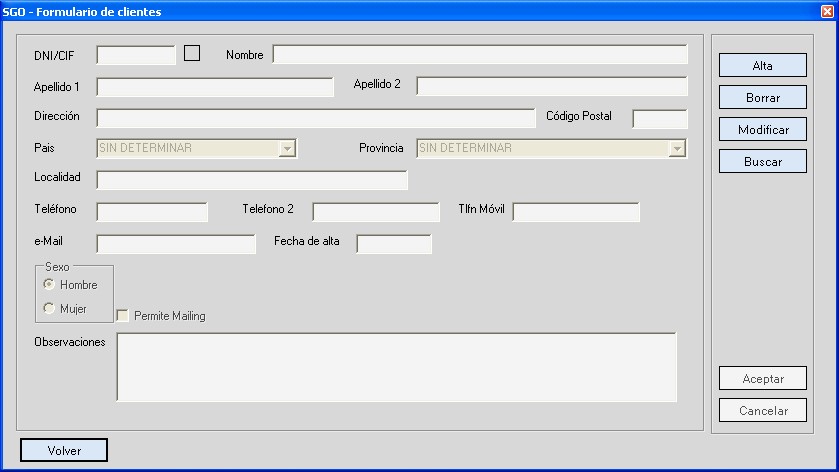Focus the Código Postal input field

(660, 119)
